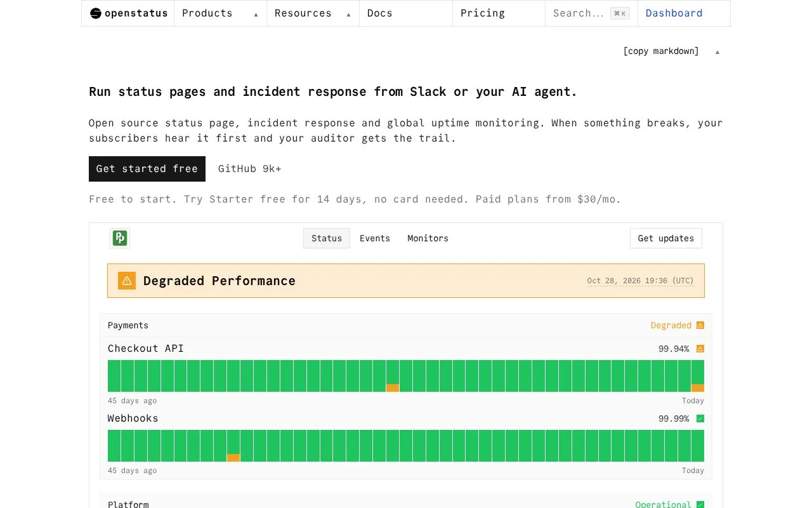Click the 99.99% uptime value

(674, 418)
